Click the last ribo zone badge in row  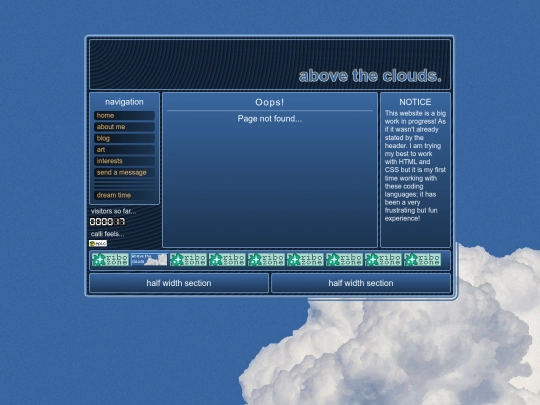pyautogui.click(x=422, y=259)
